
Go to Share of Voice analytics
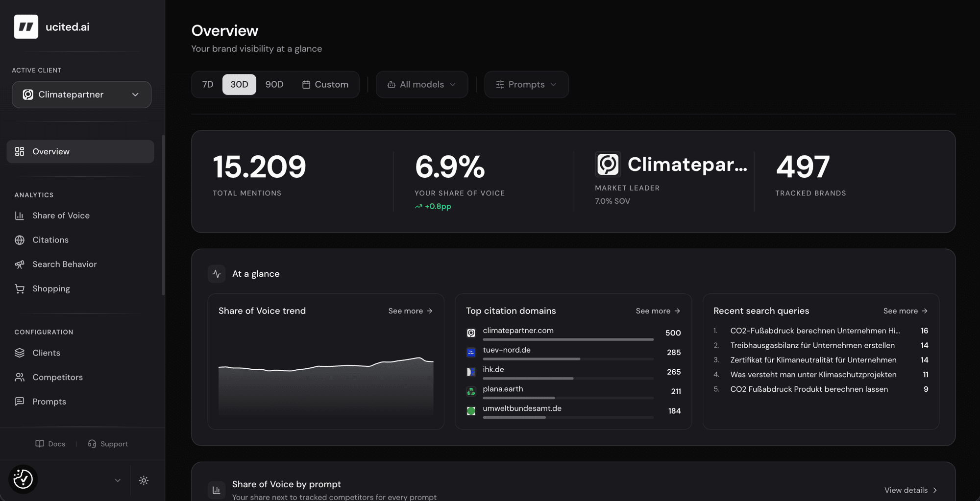click(80, 215)
